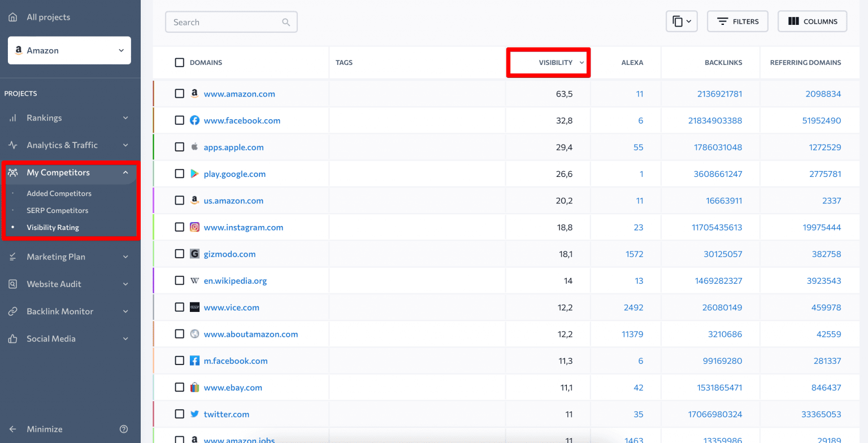Click the Alexa rank 1572 for gizmodo.com
Image resolution: width=868 pixels, height=443 pixels.
[635, 254]
